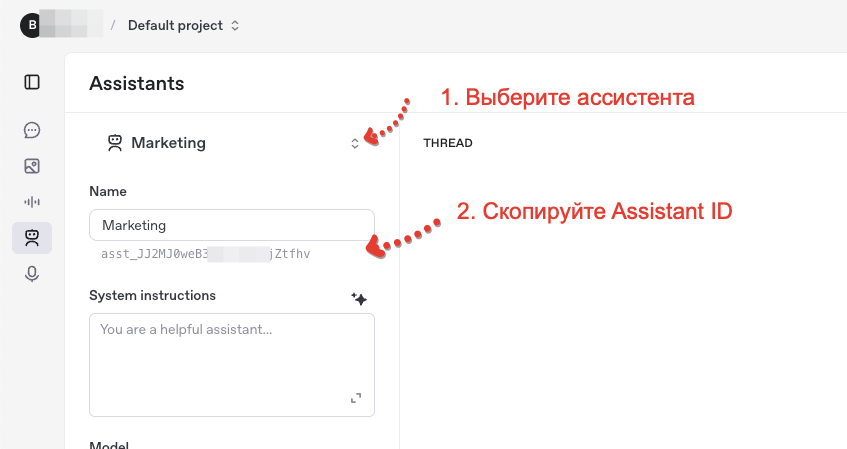
Task: Click the System instructions label
Action: (152, 296)
